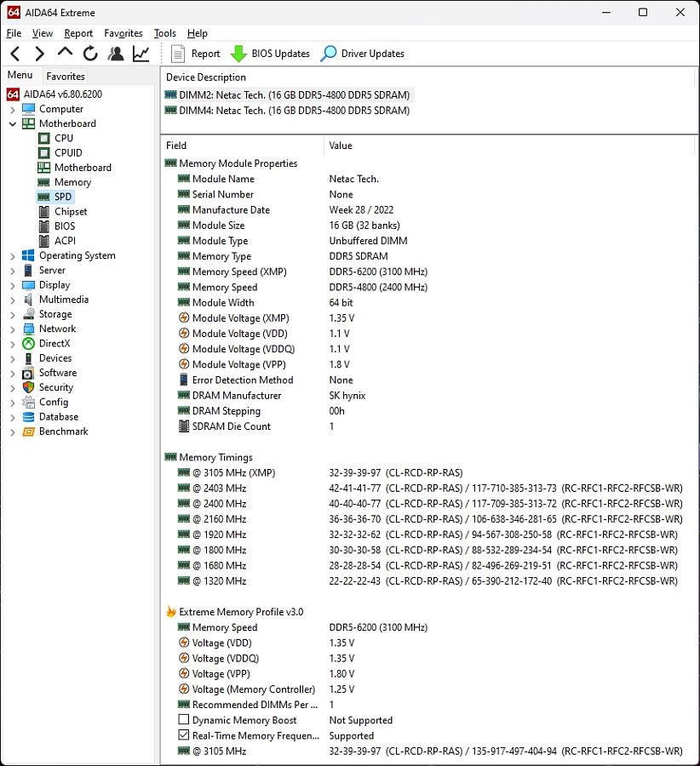Select the Memory item icon
700x766 pixels.
[x=44, y=182]
